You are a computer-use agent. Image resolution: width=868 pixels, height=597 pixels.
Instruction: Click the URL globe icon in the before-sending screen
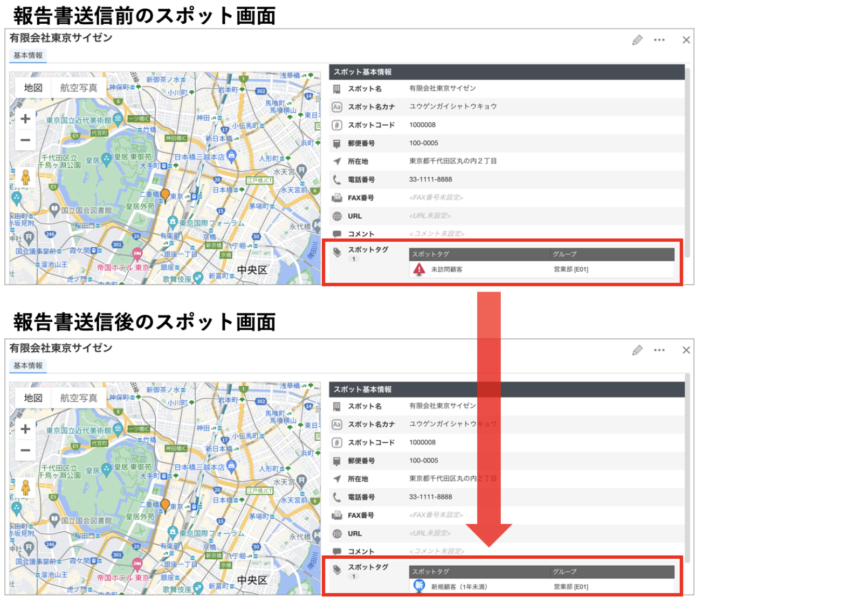(x=337, y=216)
